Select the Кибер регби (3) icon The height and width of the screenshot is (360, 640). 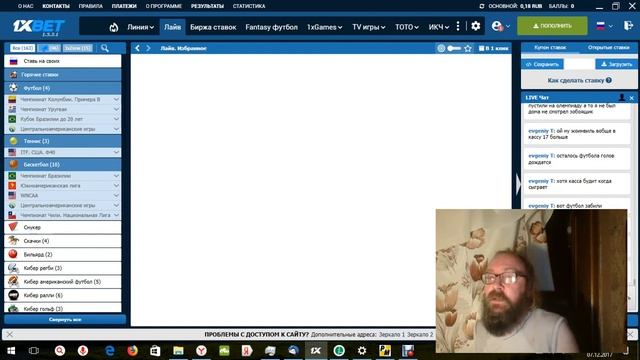(x=13, y=268)
